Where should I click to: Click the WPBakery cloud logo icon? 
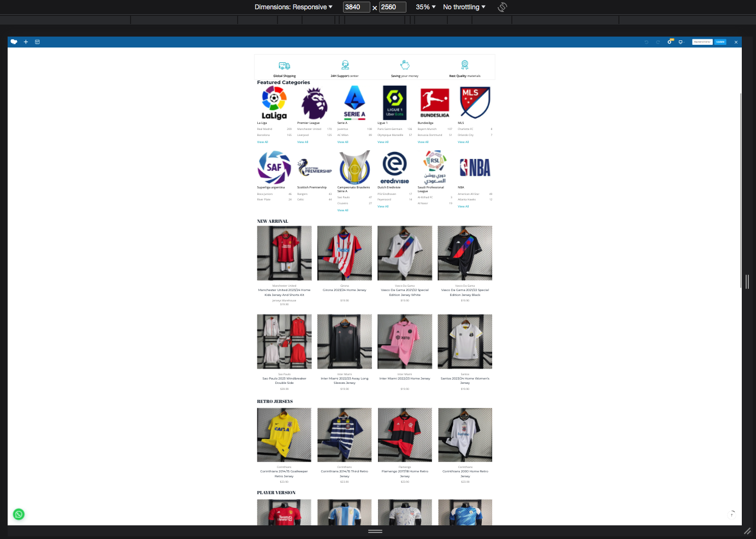click(x=14, y=42)
